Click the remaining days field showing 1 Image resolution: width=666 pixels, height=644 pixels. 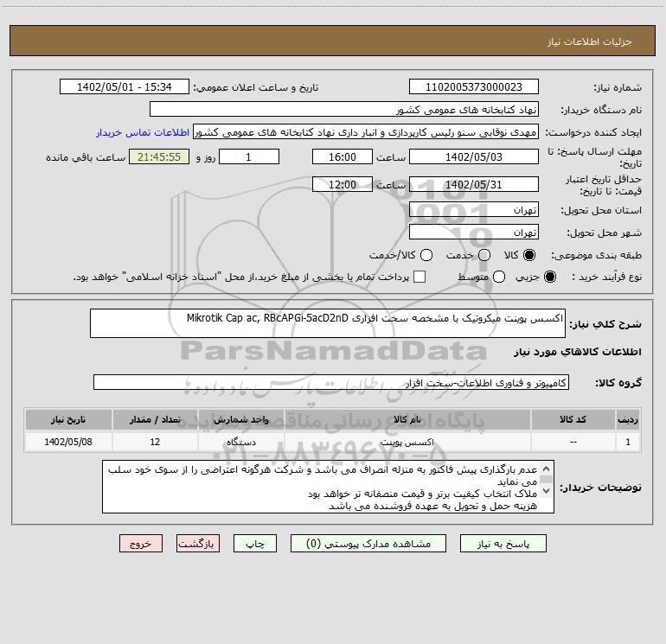click(249, 156)
